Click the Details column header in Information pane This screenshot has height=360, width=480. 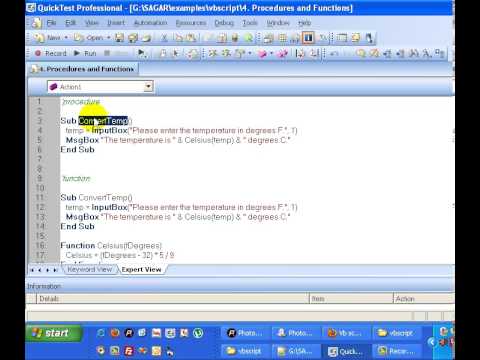(x=173, y=299)
